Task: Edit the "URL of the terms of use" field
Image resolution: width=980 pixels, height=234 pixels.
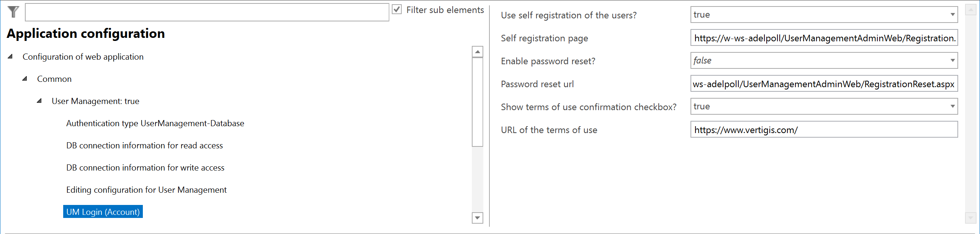Action: coord(823,130)
